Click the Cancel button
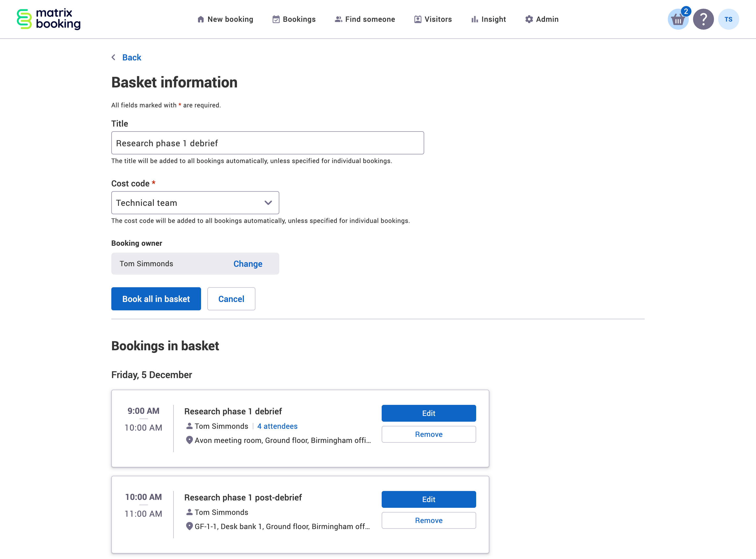The image size is (756, 559). (x=231, y=299)
